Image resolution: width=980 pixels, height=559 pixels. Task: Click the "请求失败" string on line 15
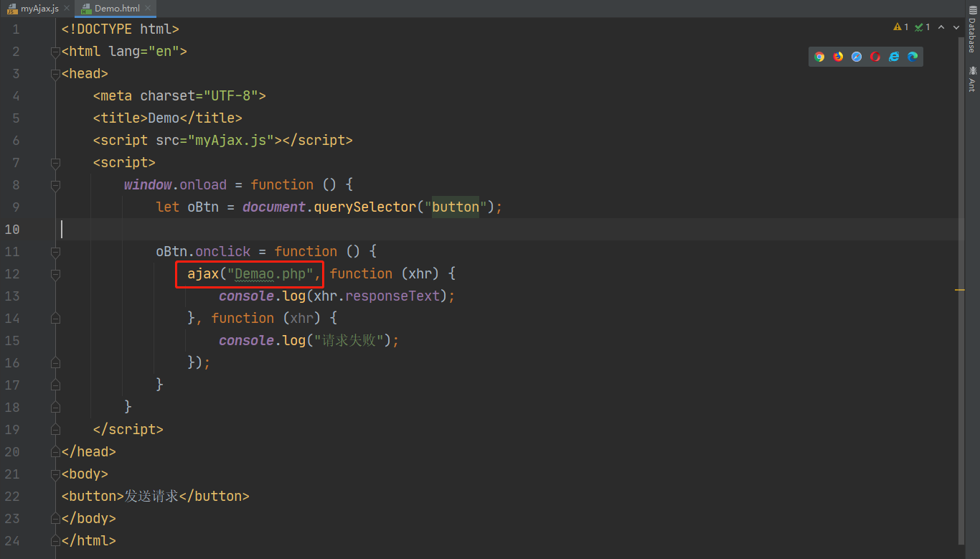click(x=349, y=341)
